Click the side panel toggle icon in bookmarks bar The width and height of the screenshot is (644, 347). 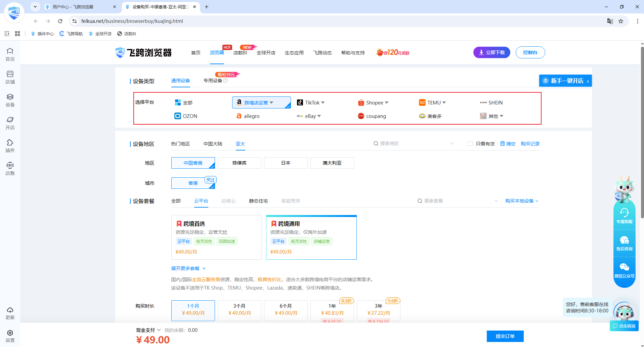[x=7, y=34]
